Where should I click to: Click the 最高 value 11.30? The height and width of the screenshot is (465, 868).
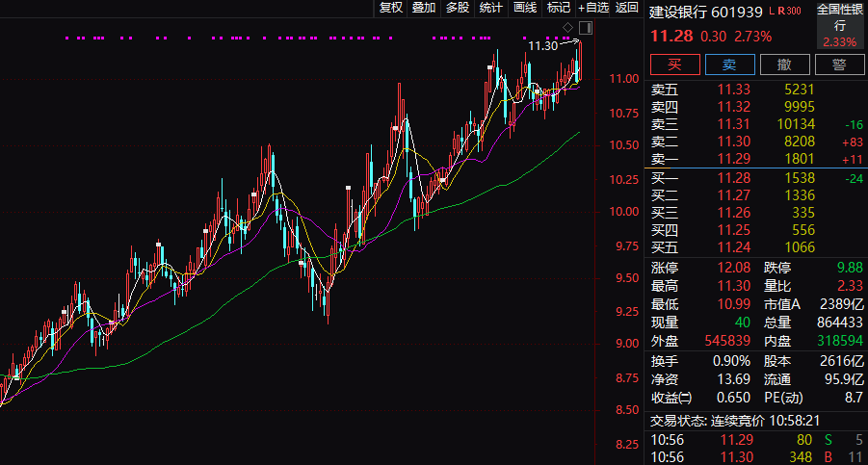point(734,286)
